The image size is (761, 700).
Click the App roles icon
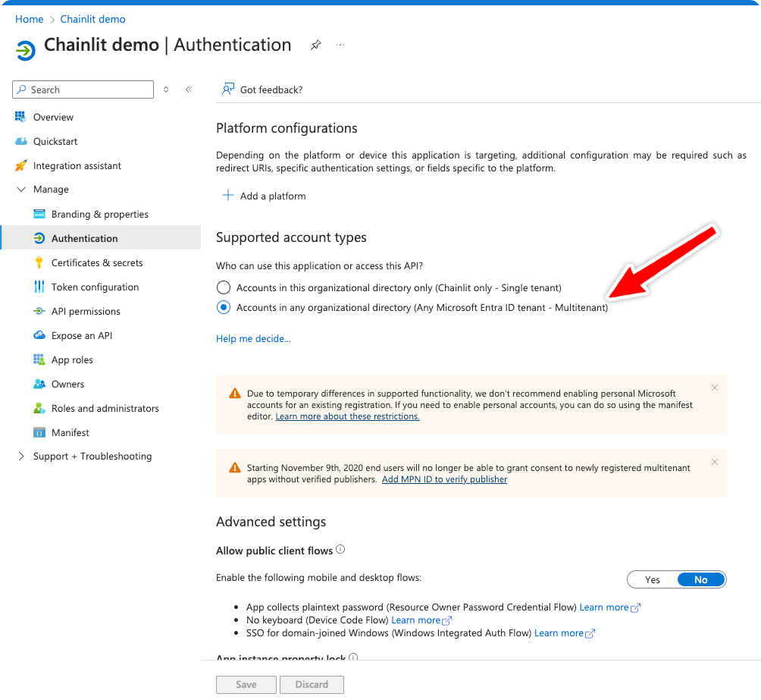pos(39,359)
